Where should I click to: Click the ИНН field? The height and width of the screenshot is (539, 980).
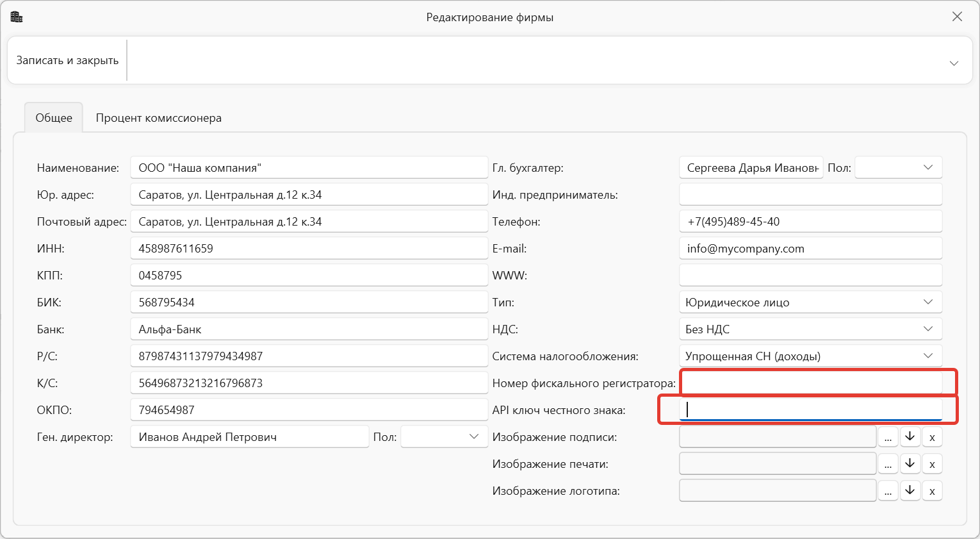point(309,248)
